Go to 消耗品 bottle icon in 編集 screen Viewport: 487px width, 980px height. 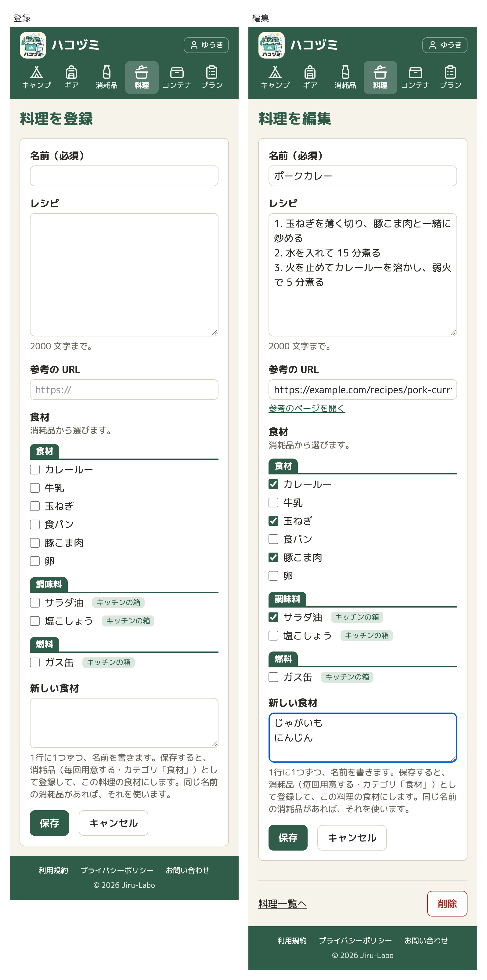click(x=345, y=72)
